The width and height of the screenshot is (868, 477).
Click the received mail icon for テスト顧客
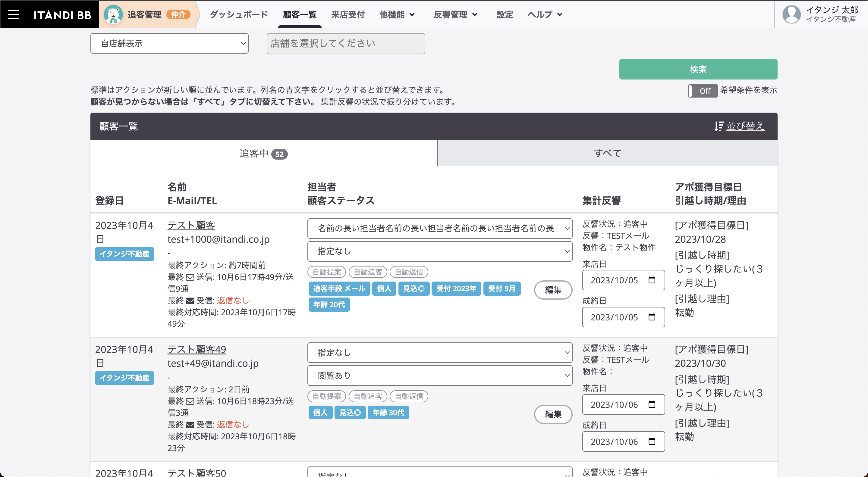(190, 301)
